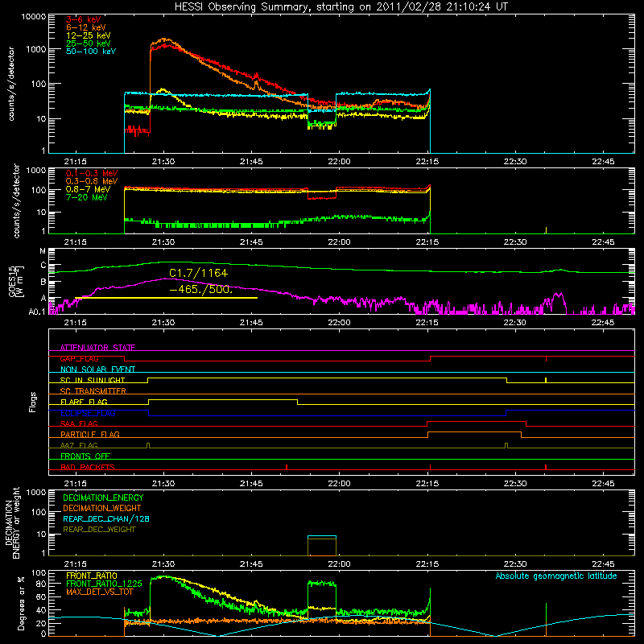Click the REAR_DEC_WEIGHT legend label
This screenshot has height=644, width=644.
click(x=99, y=530)
